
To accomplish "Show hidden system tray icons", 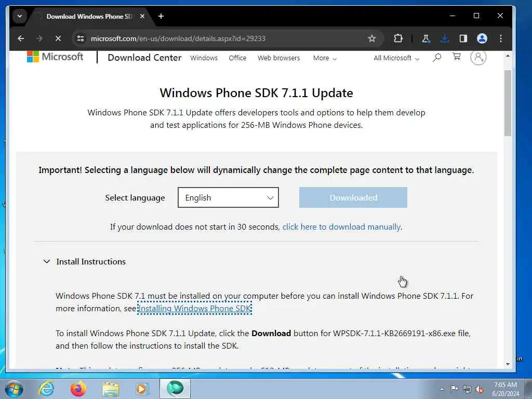I will coord(442,389).
